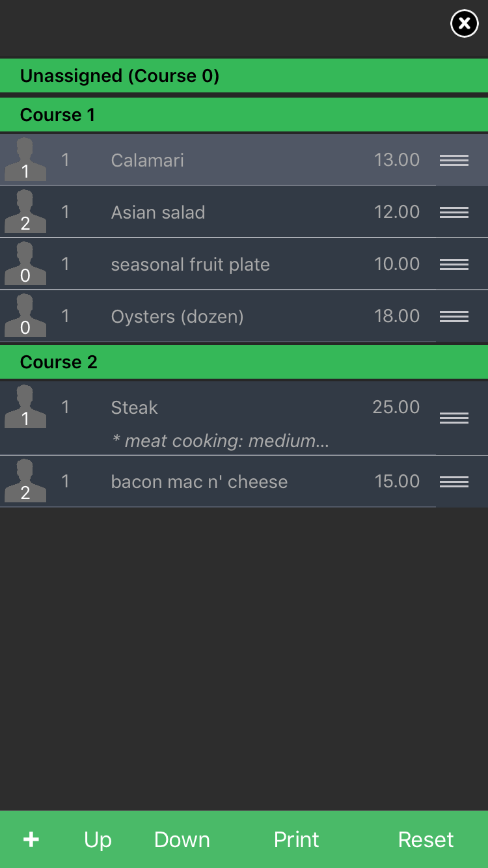Click the plus icon to add a course
The image size is (488, 868).
31,839
